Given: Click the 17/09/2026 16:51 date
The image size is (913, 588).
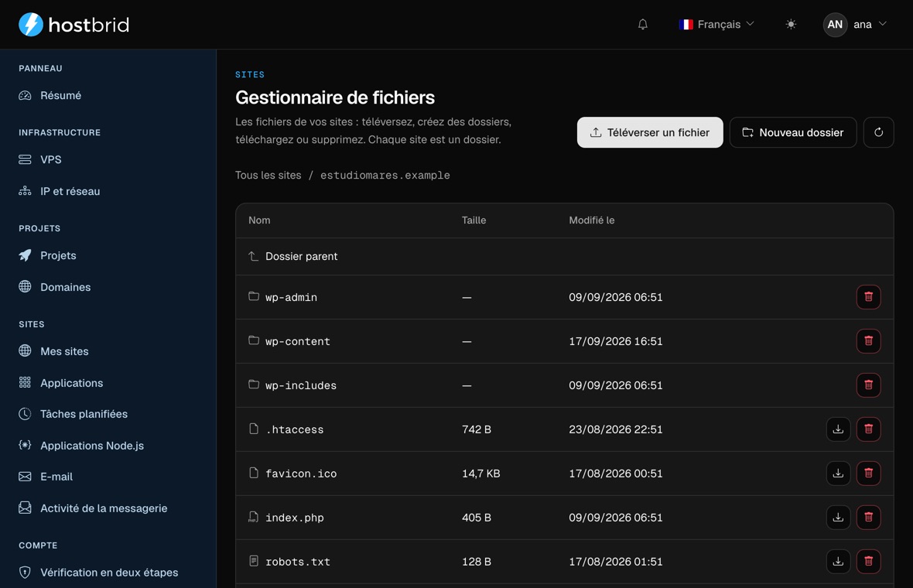Looking at the screenshot, I should (x=615, y=341).
